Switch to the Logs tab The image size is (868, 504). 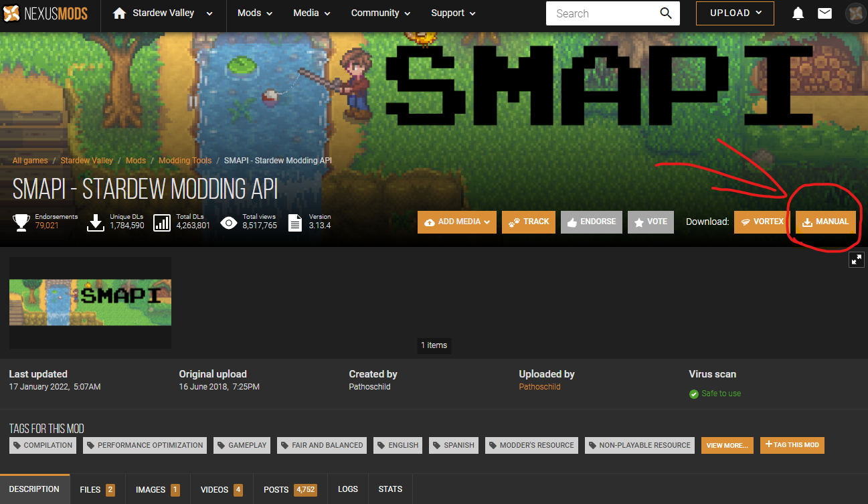(x=348, y=489)
